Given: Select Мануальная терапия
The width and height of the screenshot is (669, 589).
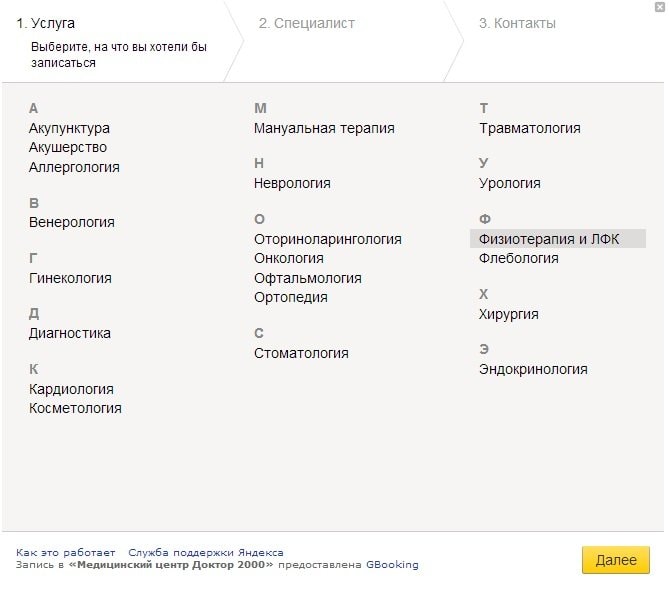Looking at the screenshot, I should pos(324,128).
